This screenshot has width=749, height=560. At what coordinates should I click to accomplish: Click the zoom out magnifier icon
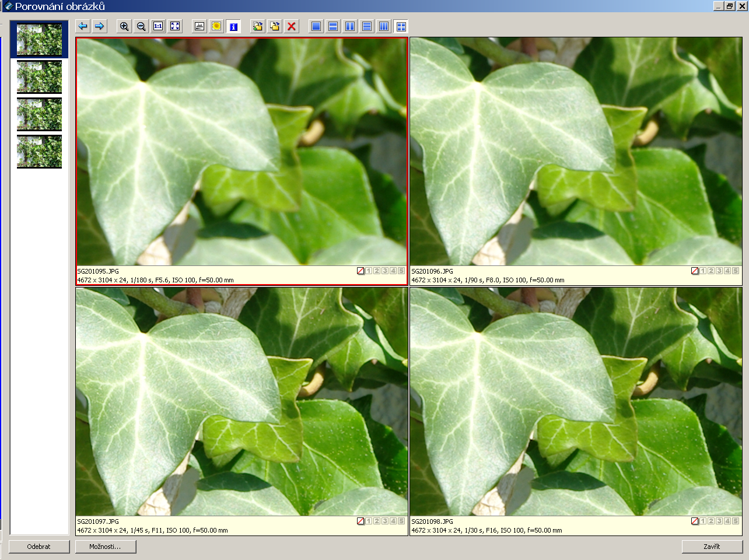[x=141, y=26]
